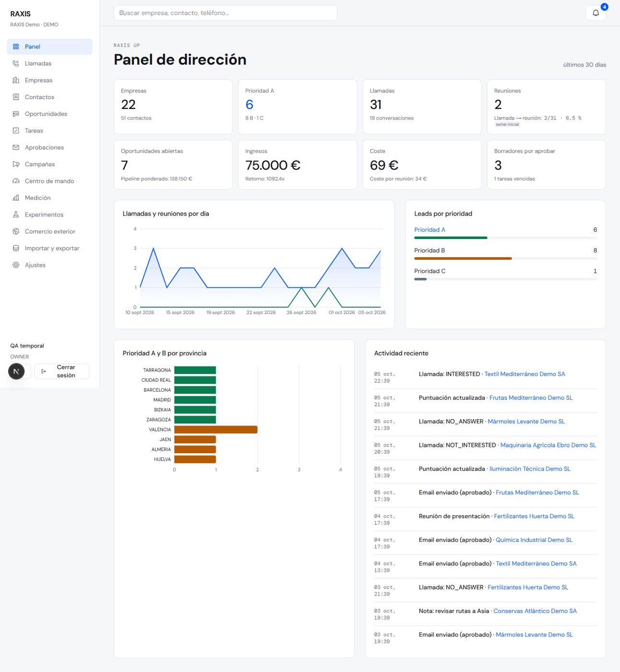Click the "Prioridad C" label
The image size is (620, 672).
point(430,271)
